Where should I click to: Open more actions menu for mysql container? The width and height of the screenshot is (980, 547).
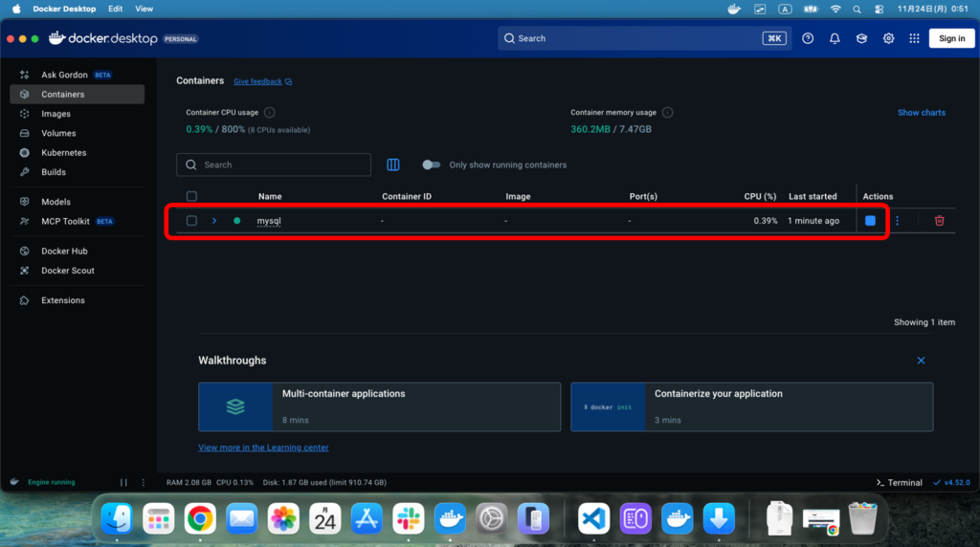[x=897, y=221]
